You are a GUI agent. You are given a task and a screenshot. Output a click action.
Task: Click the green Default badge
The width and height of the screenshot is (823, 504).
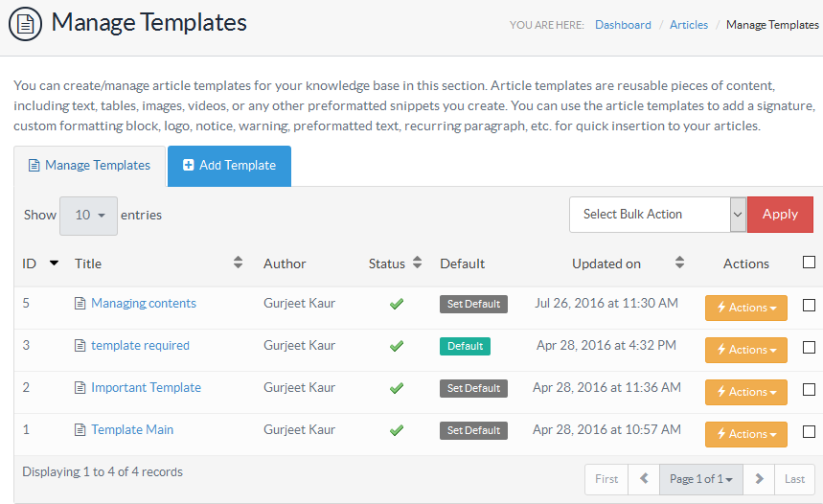pos(465,347)
